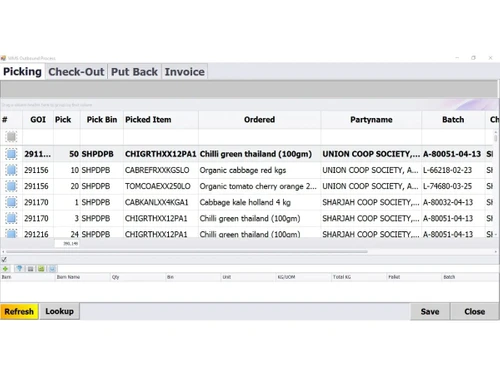This screenshot has height=375, width=500.
Task: Click the Close button at bottom right
Action: [x=475, y=311]
